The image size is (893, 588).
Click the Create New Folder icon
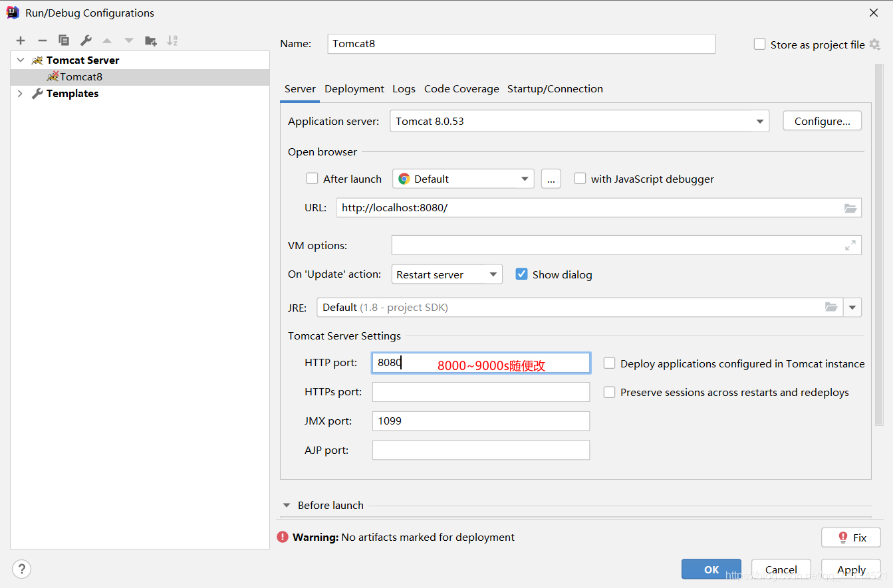[151, 41]
